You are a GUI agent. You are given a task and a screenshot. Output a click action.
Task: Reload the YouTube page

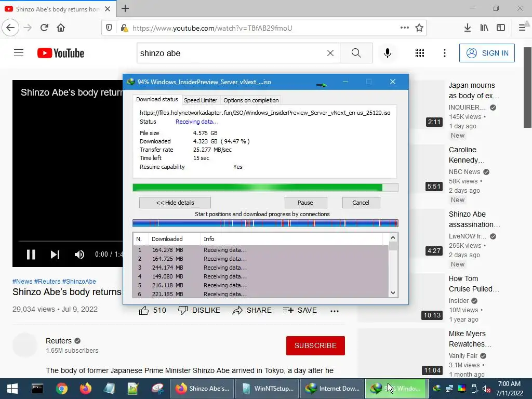point(44,28)
